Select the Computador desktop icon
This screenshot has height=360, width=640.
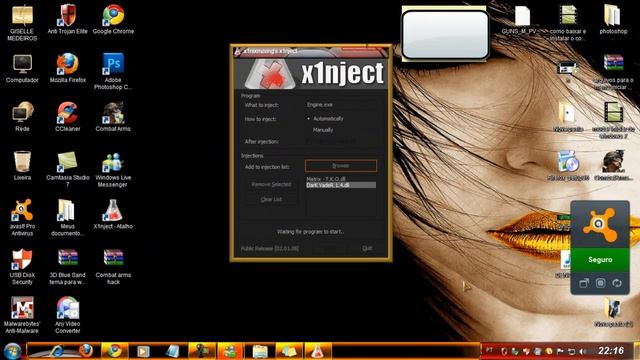(x=22, y=69)
